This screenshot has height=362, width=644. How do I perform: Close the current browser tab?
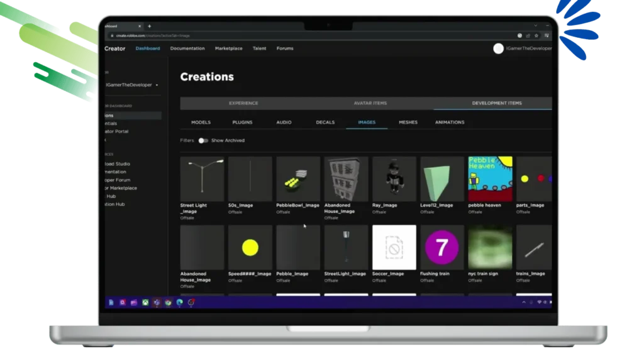pos(140,26)
